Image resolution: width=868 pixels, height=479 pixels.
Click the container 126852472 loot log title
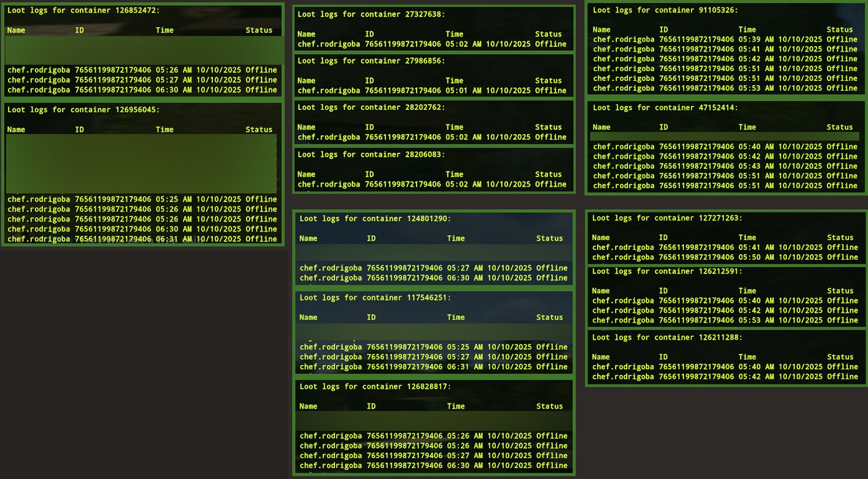[83, 10]
